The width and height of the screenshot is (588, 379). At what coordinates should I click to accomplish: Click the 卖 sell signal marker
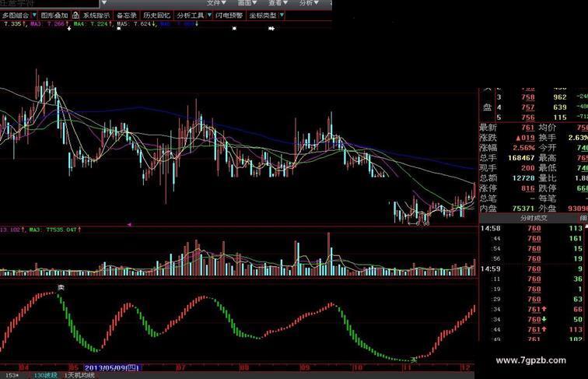61,287
